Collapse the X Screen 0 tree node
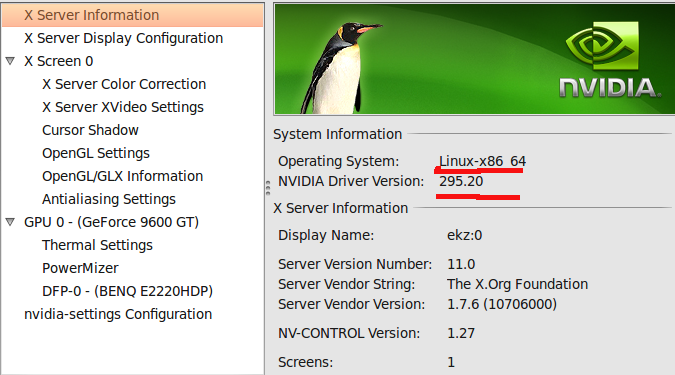 [x=10, y=61]
